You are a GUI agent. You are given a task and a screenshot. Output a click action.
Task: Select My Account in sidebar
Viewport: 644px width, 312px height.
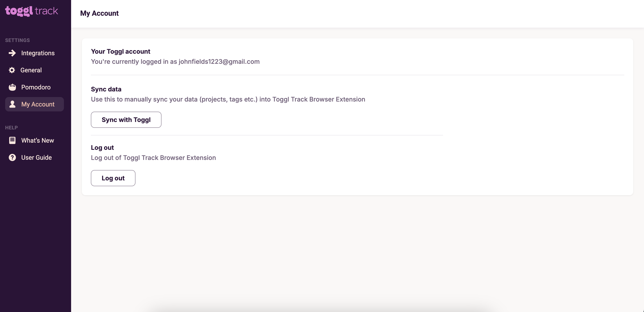(35, 104)
